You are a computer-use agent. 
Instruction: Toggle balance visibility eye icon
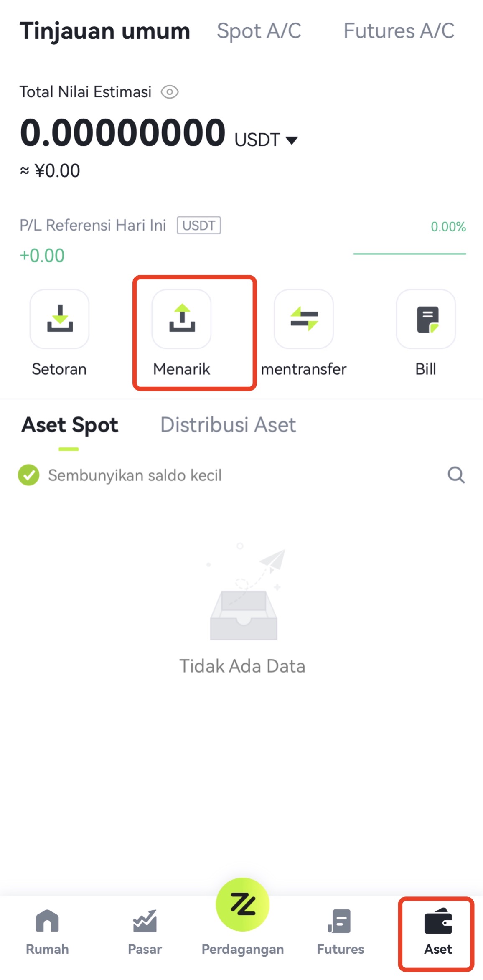[x=170, y=92]
